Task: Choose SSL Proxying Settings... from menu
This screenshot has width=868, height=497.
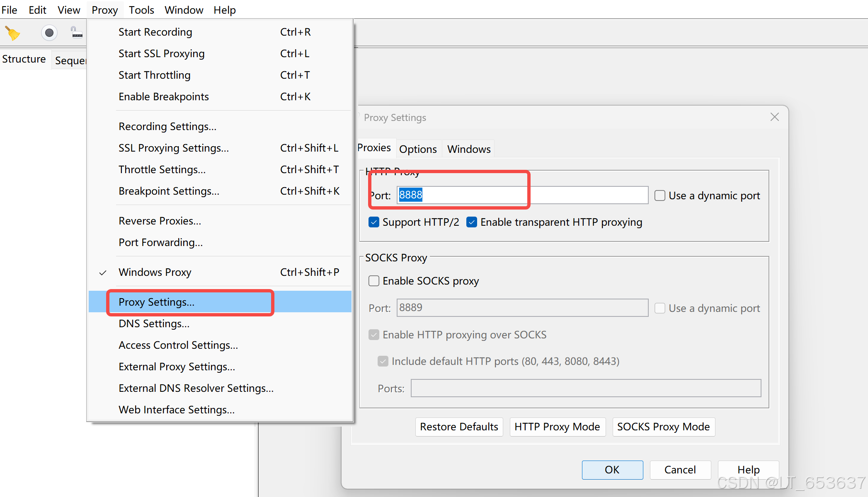Action: click(173, 148)
